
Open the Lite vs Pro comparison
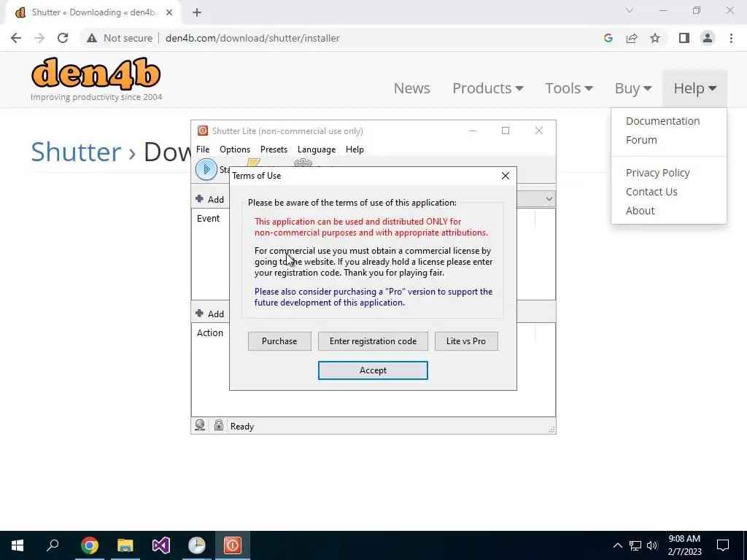coord(466,341)
